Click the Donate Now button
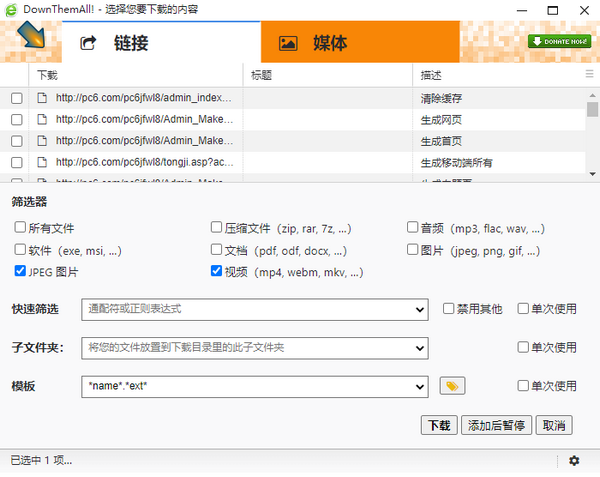Image resolution: width=600 pixels, height=477 pixels. 559,41
